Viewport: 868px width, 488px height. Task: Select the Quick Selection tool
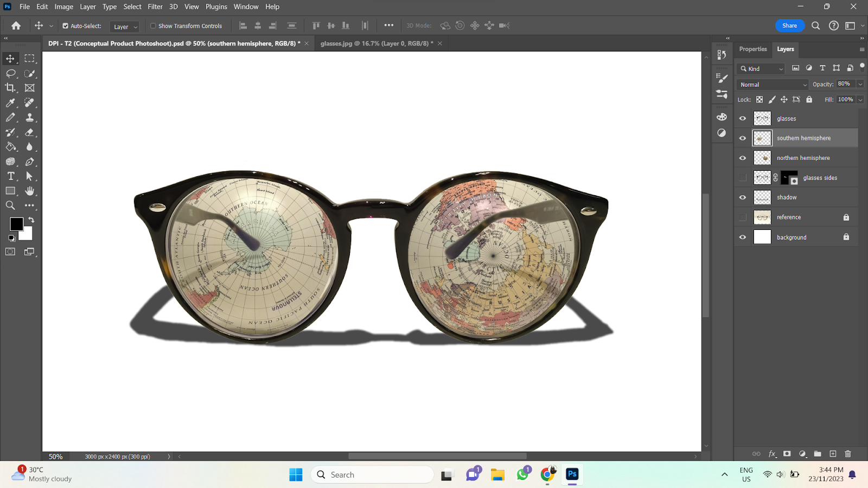point(29,73)
